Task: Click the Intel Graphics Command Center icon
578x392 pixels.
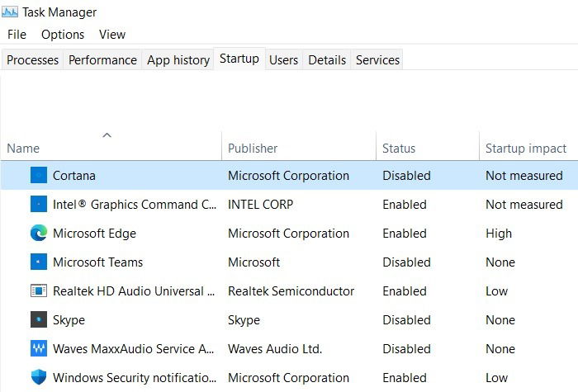Action: coord(39,204)
